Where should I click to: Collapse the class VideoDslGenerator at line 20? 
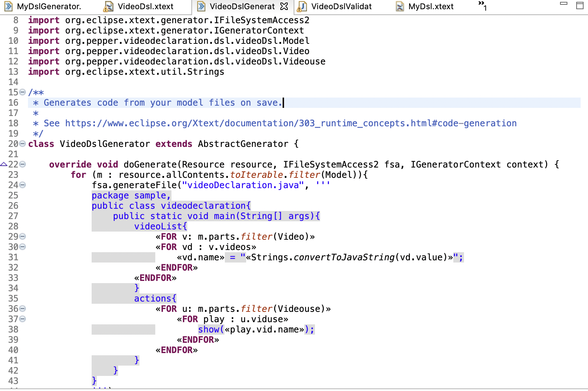coord(22,144)
